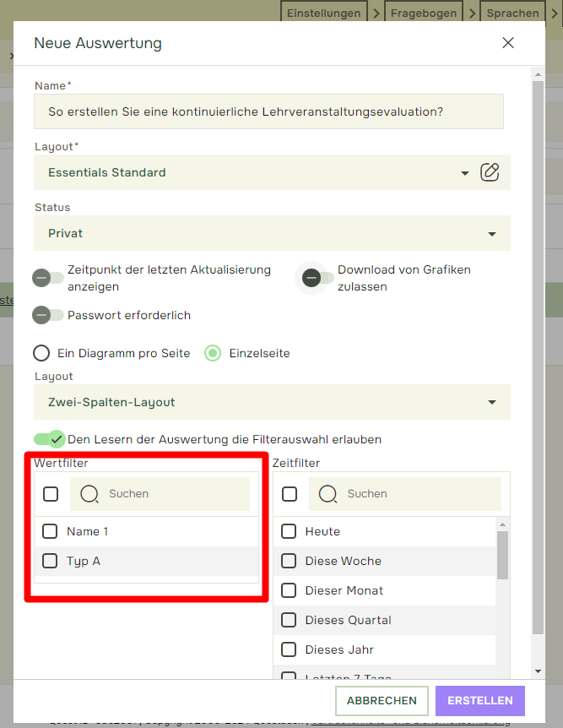Image resolution: width=563 pixels, height=728 pixels.
Task: Click the Zeitfilter search magnifier icon
Action: 328,494
